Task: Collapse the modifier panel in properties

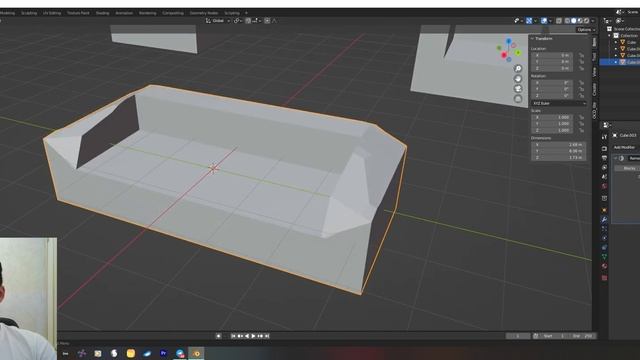Action: (616, 158)
